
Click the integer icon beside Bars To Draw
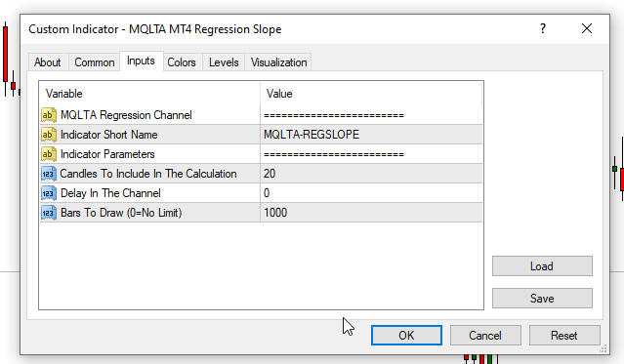(48, 213)
